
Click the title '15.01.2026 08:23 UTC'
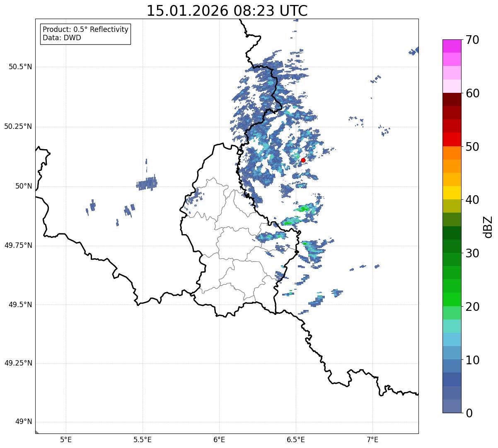227,11
